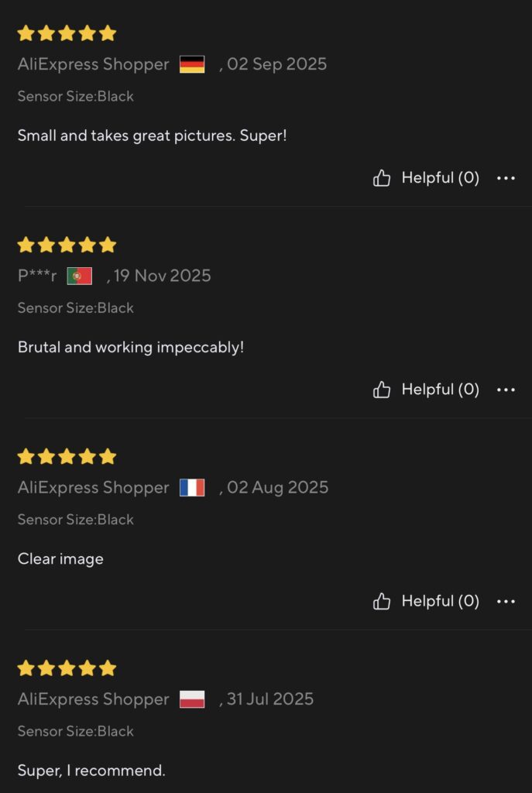Viewport: 532px width, 793px height.
Task: Click thumbs-up icon on German shopper's review
Action: pyautogui.click(x=382, y=179)
